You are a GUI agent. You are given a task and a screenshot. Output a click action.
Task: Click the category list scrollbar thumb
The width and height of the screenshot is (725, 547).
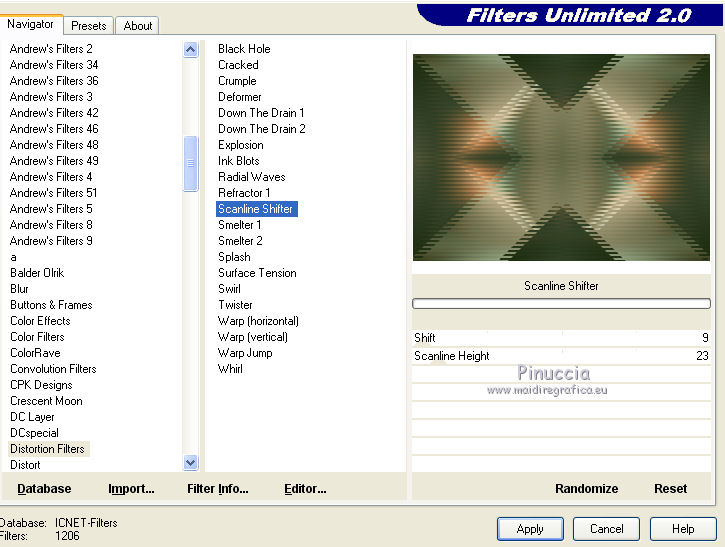(x=190, y=163)
